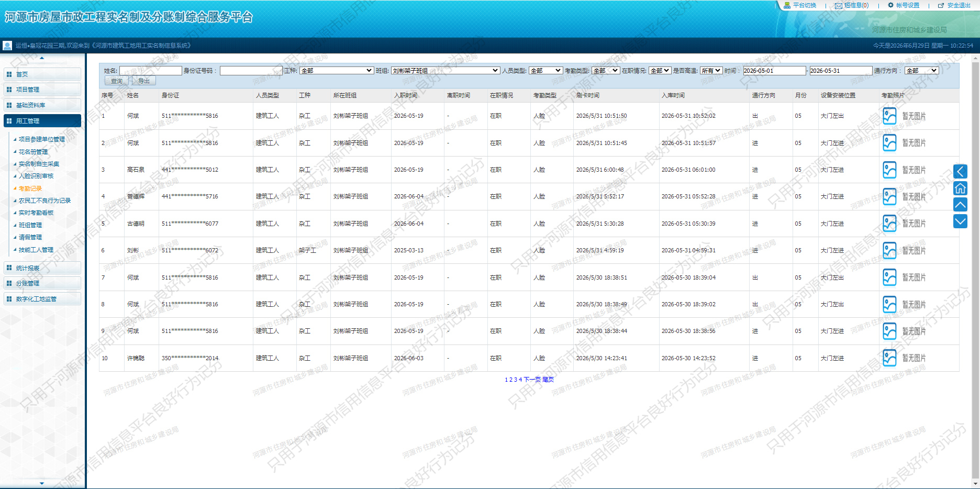Screen dimensions: 980x489
Task: Click 2026/5/31 10:51:50 swipe time cell
Action: (x=601, y=116)
